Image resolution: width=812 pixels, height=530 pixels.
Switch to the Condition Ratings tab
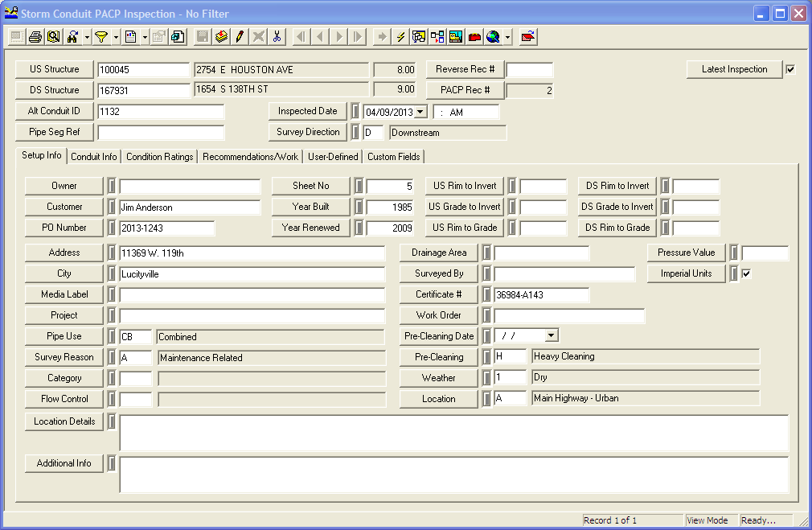click(159, 156)
